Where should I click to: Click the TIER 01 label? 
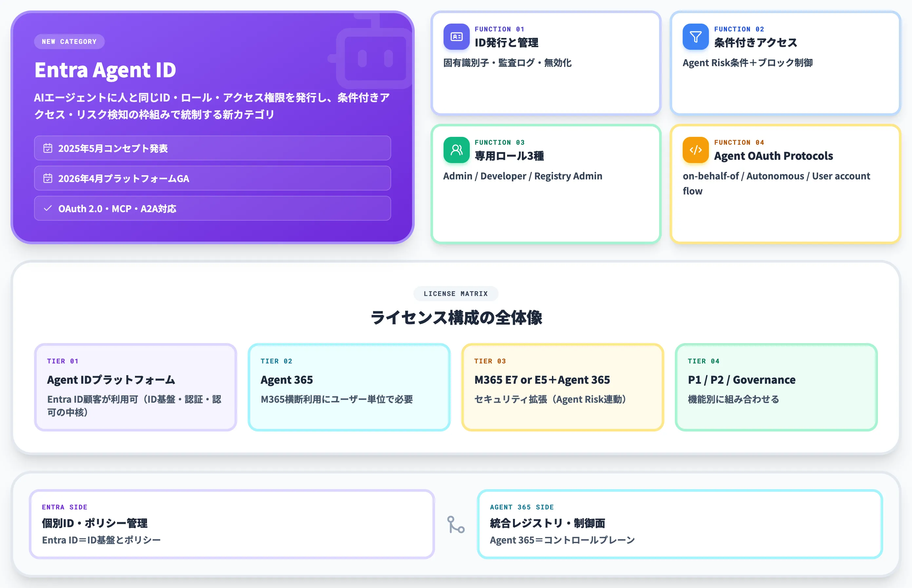tap(63, 361)
